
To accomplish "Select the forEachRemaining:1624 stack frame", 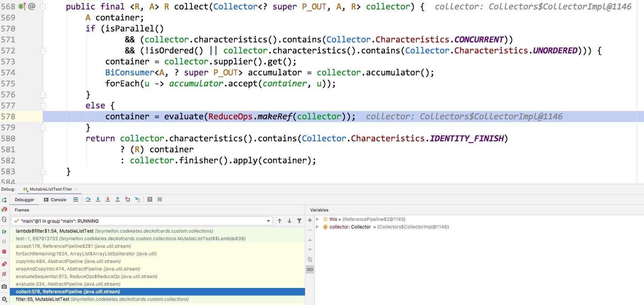I will 157,253.
